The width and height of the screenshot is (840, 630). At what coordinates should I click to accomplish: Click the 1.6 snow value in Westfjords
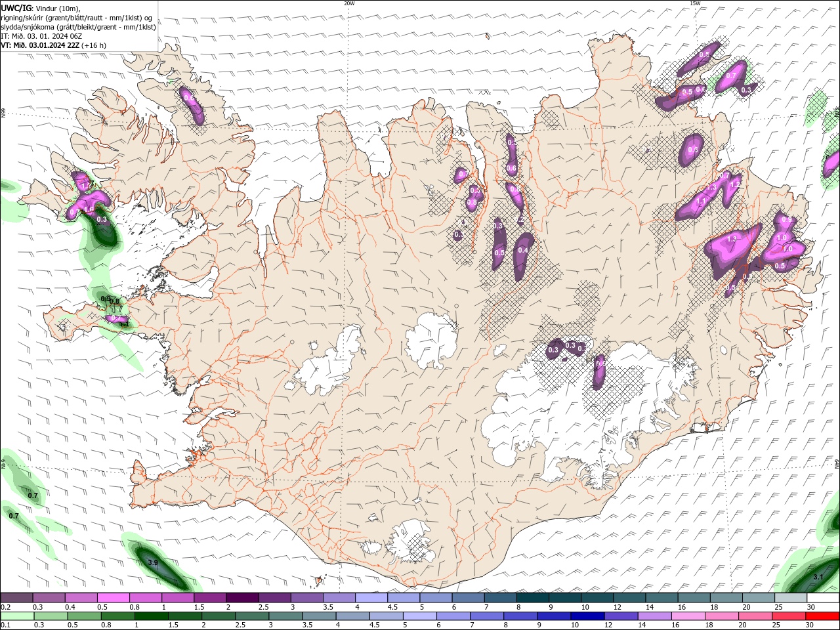[x=89, y=209]
